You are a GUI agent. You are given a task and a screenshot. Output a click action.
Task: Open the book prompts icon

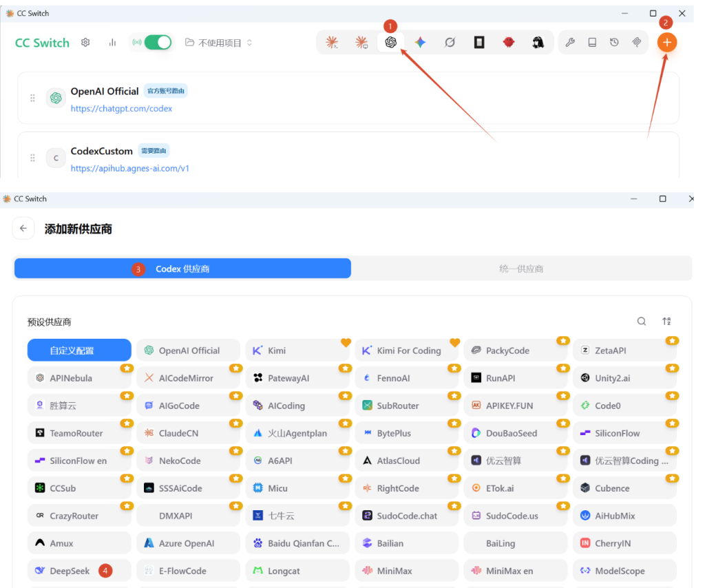tap(592, 42)
